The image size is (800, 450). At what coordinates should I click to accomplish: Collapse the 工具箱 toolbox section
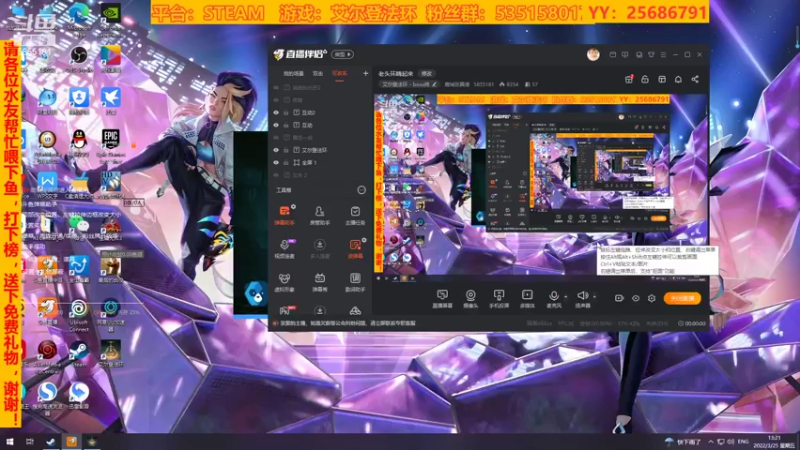tap(361, 190)
